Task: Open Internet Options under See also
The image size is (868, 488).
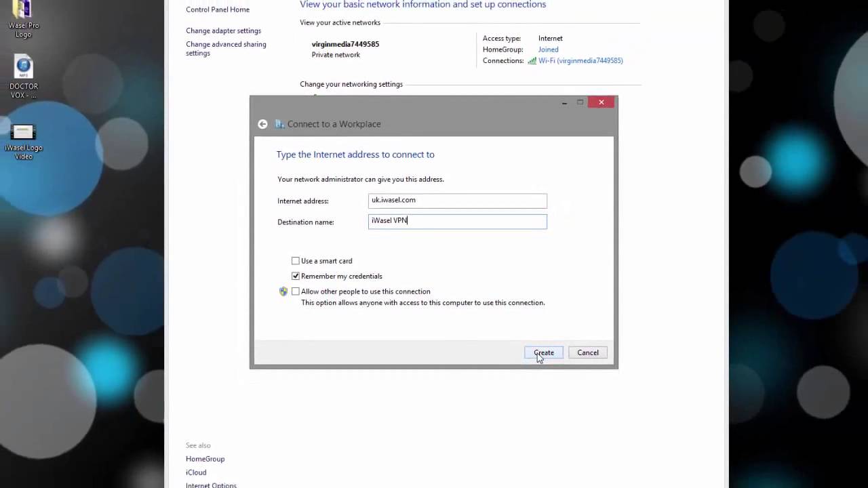Action: (x=211, y=485)
